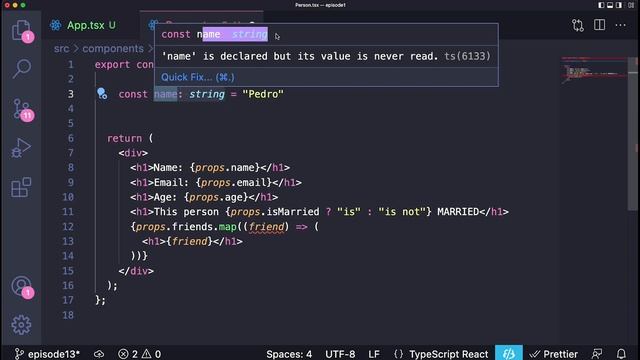Screen dimensions: 640x360
Task: Open the Run and Debug view
Action: [x=21, y=148]
